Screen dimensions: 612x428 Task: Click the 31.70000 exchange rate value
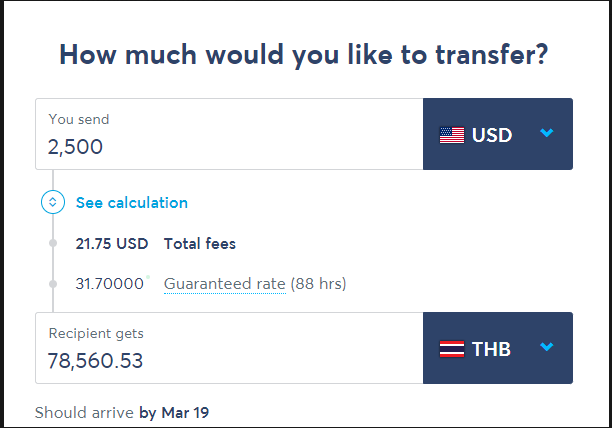click(110, 284)
